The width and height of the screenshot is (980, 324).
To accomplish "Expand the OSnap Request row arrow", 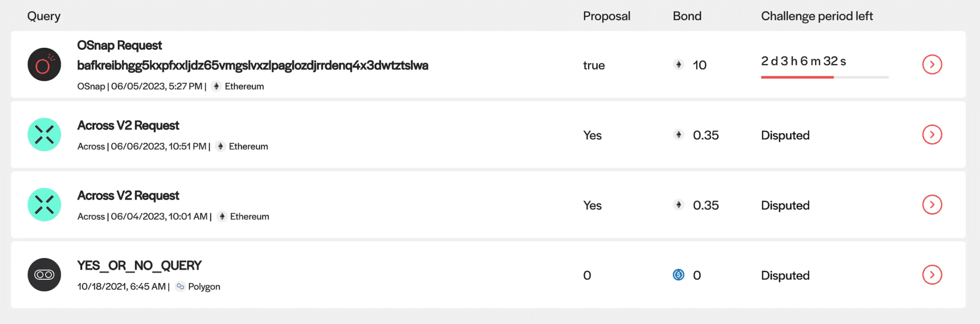I will pos(932,64).
